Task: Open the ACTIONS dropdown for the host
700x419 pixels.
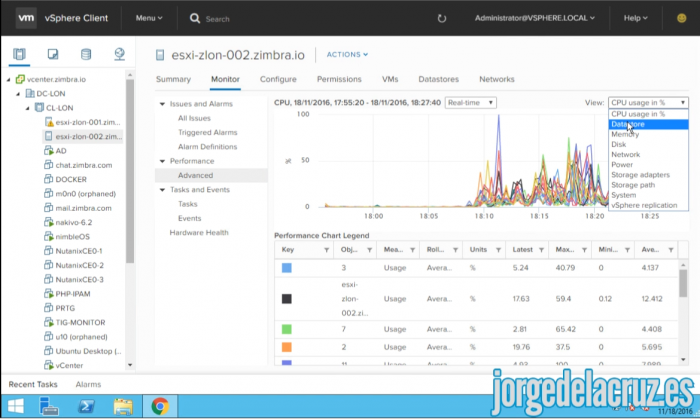Action: pyautogui.click(x=347, y=54)
